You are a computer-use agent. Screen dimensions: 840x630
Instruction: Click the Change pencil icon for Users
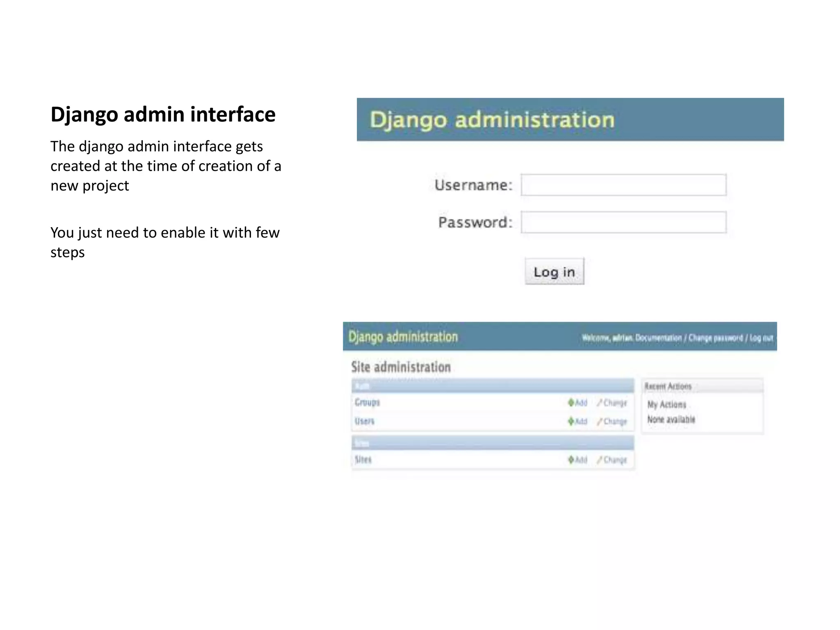600,421
